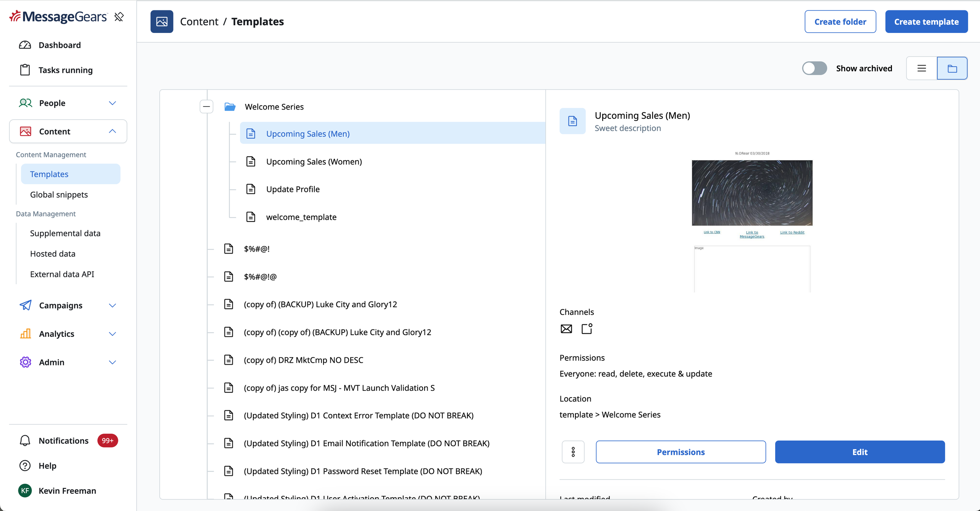The width and height of the screenshot is (980, 511).
Task: Click the Dashboard gauge icon
Action: click(x=25, y=45)
